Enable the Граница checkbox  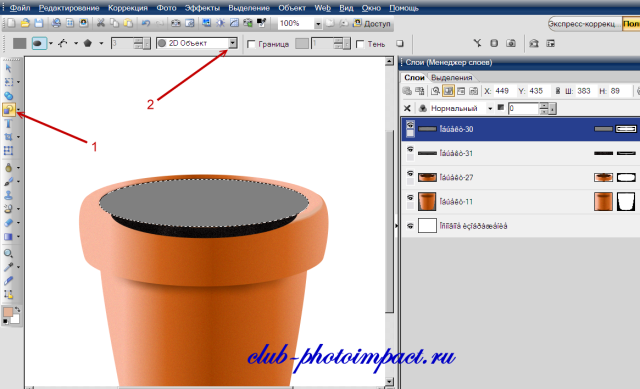click(251, 44)
